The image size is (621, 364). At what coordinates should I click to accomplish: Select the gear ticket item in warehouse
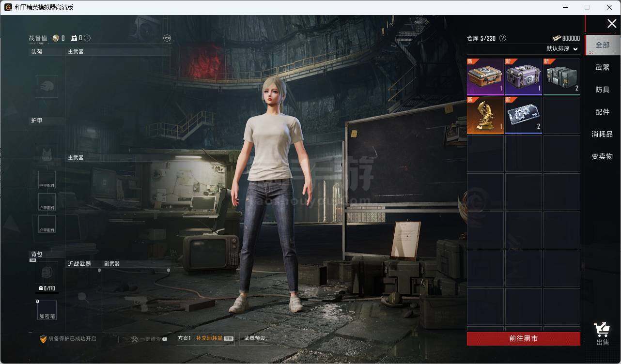click(523, 115)
